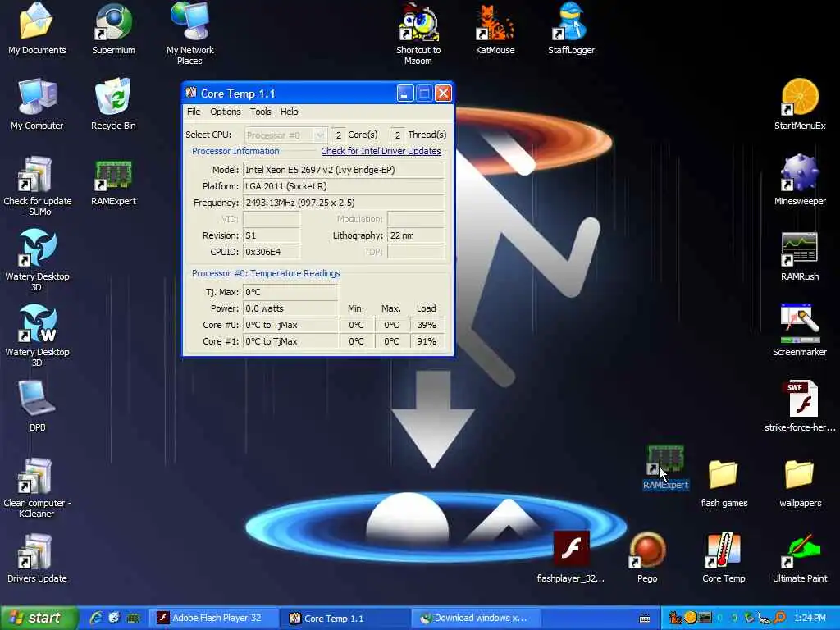Select Watery Desktop 3D icon with W badge
This screenshot has height=630, width=840.
point(37,336)
